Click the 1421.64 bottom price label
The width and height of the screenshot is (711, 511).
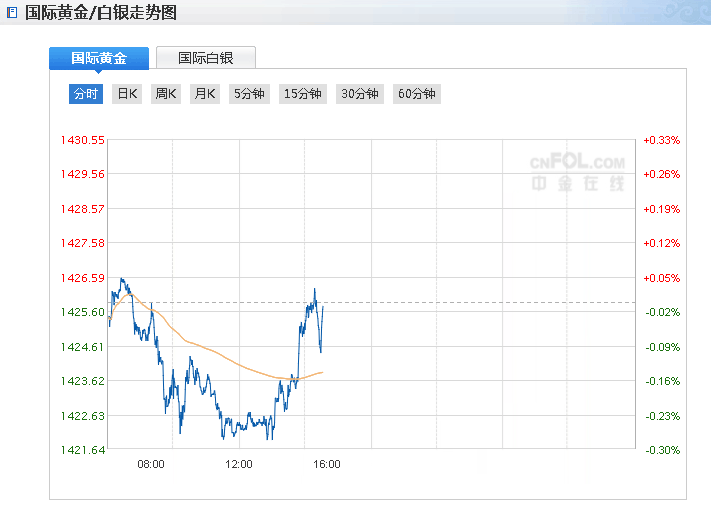pos(83,450)
